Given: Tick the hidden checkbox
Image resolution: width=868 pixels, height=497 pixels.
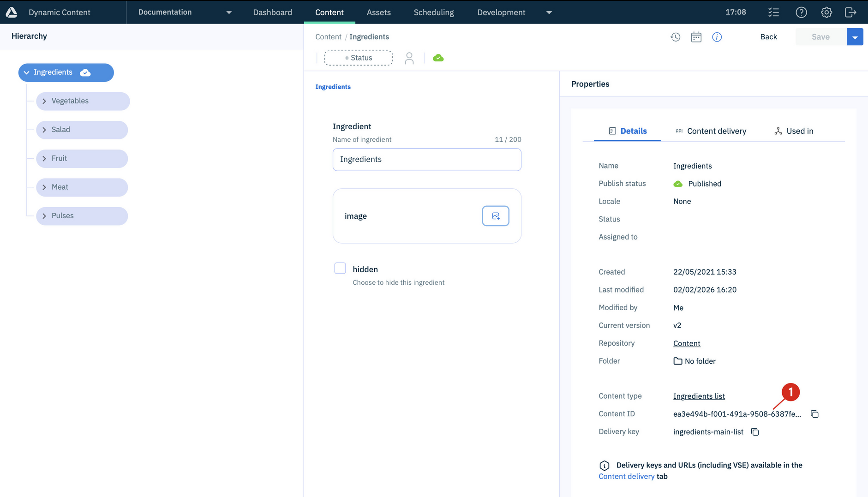Looking at the screenshot, I should pos(340,269).
